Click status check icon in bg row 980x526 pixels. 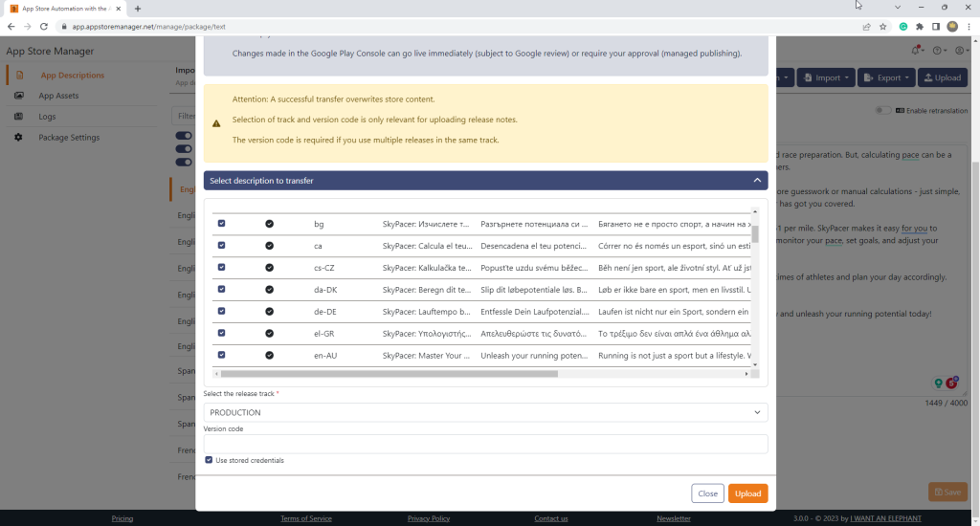[269, 224]
